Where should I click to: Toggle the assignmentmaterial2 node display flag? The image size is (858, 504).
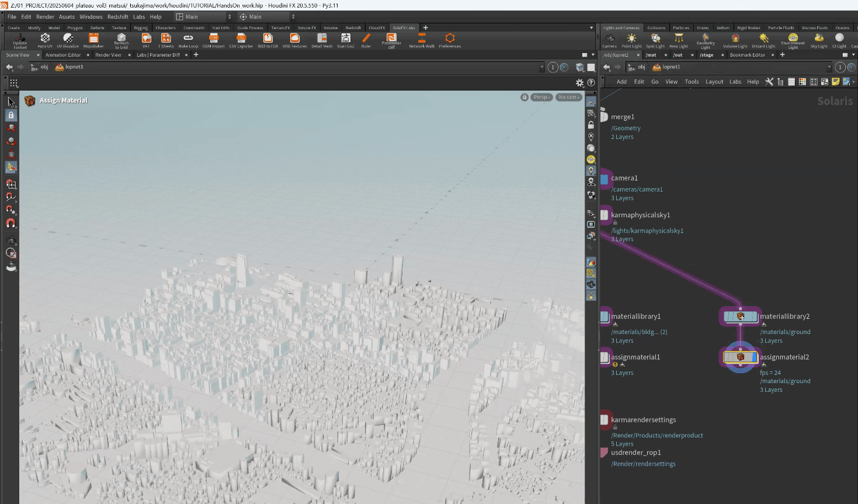coord(755,357)
